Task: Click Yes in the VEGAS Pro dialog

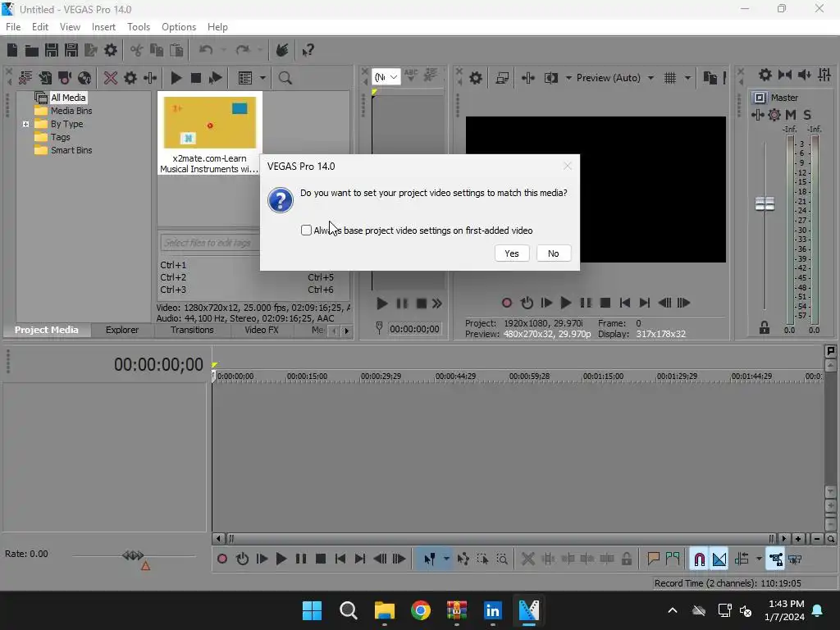Action: pyautogui.click(x=512, y=253)
